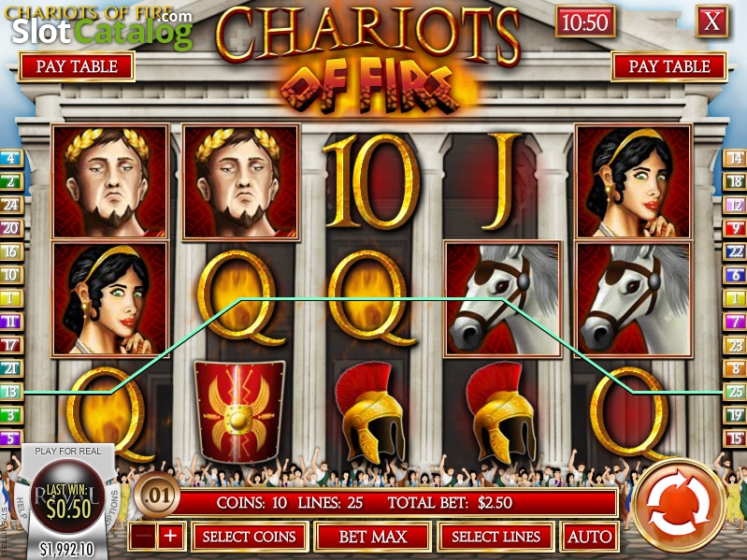
Task: Hit the Bet Max button
Action: coord(373,537)
